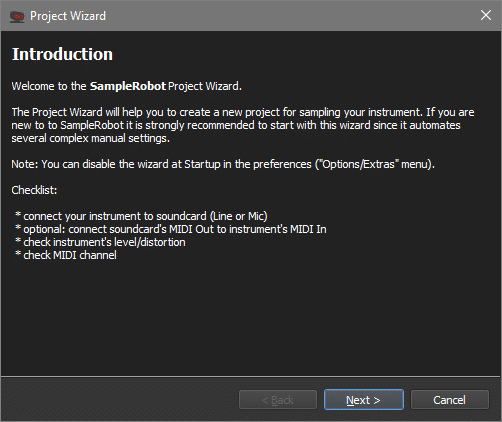Click the greyed-out < Back button
Screen dimensions: 502x422
point(278,399)
